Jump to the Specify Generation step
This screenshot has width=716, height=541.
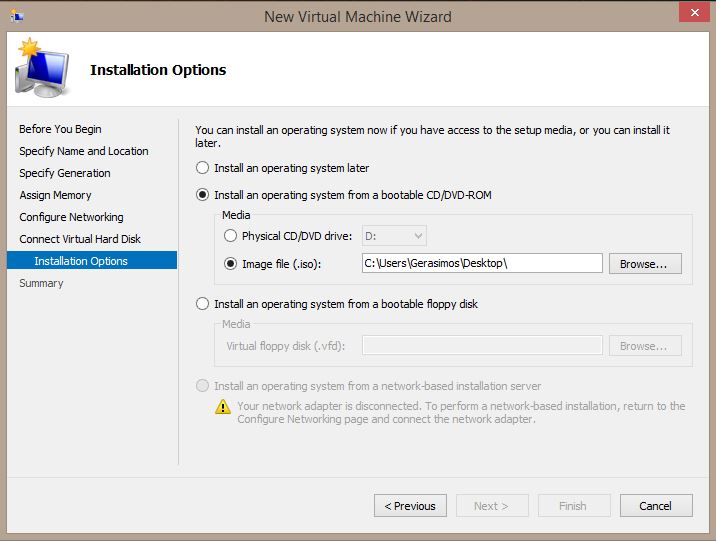[65, 173]
